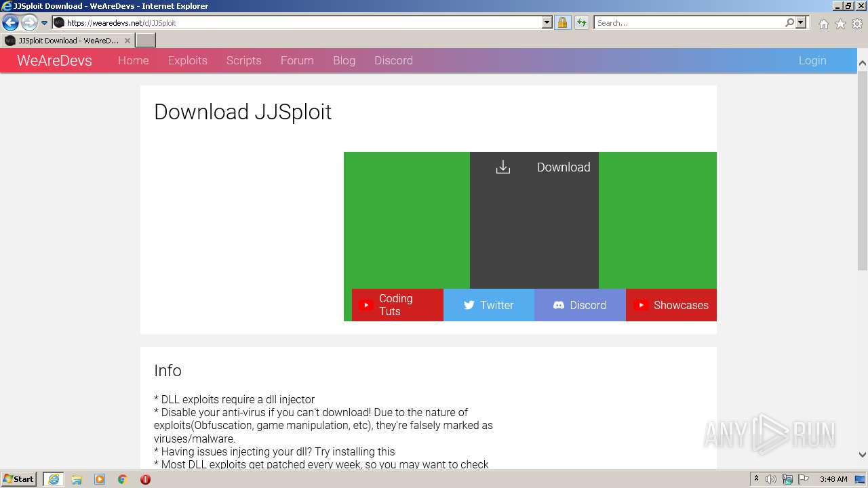Expand the address bar autocomplete dropdown
The height and width of the screenshot is (488, 868).
547,22
